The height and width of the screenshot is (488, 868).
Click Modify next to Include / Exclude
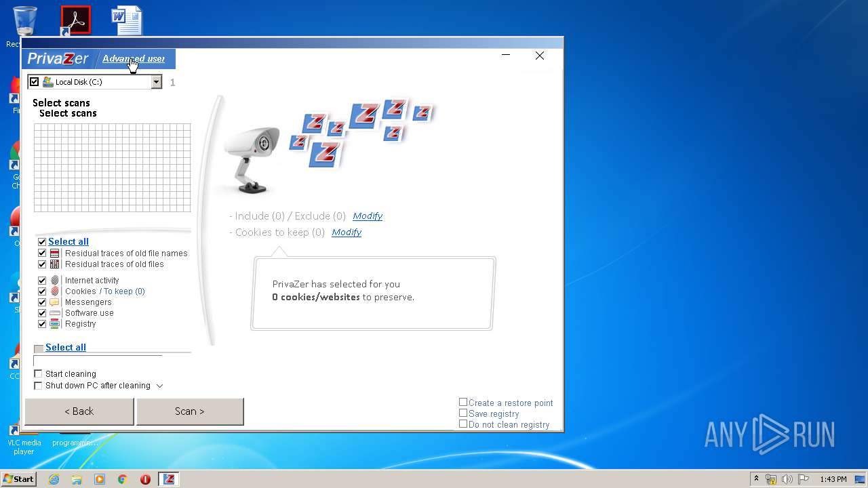tap(368, 216)
